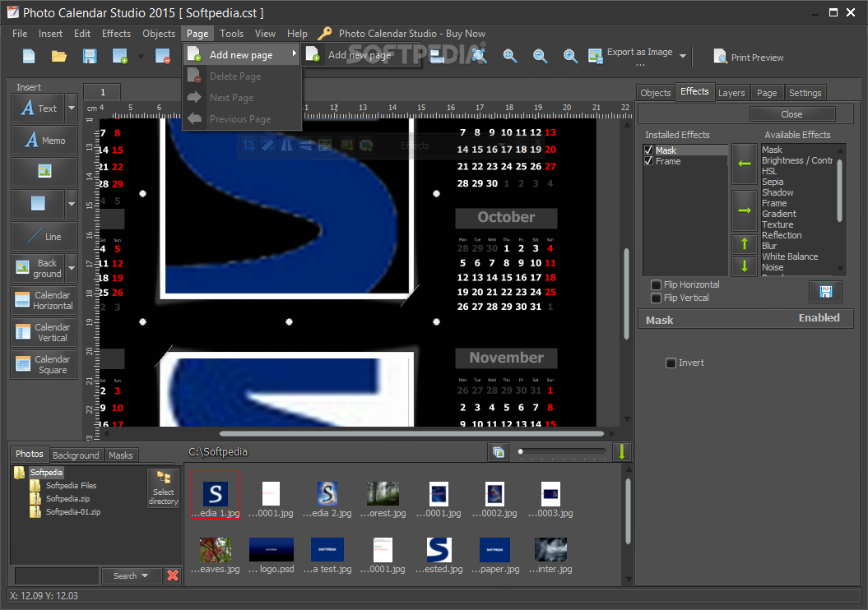
Task: Click the insert image tool icon
Action: [x=44, y=172]
